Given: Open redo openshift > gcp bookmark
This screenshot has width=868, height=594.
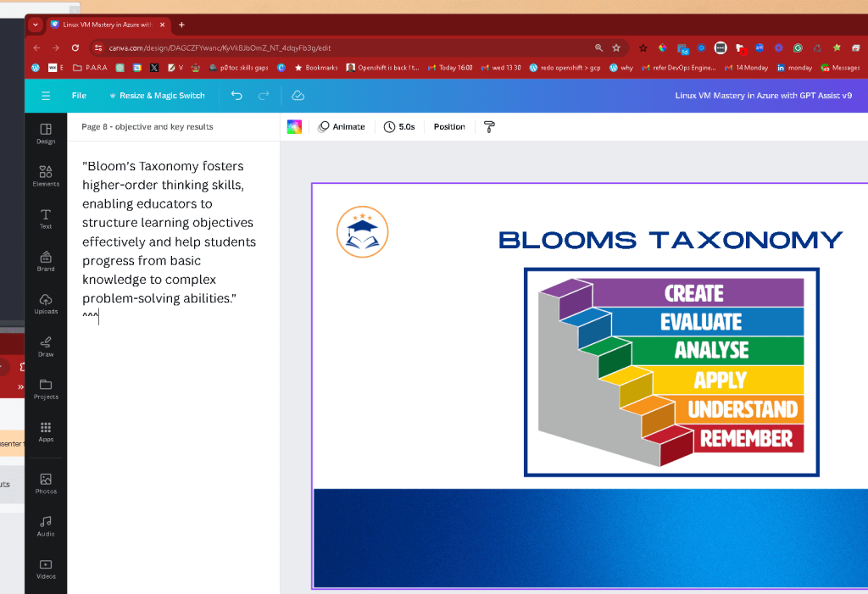Looking at the screenshot, I should (x=565, y=68).
